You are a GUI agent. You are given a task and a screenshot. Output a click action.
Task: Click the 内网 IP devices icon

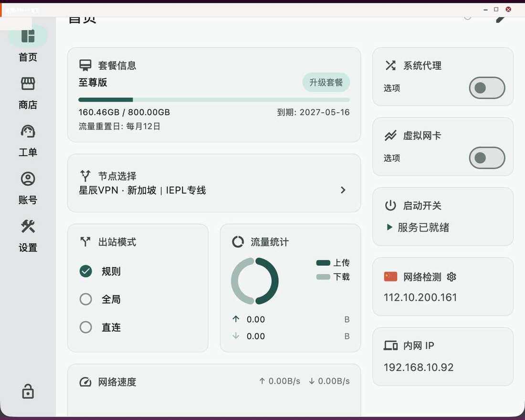390,346
